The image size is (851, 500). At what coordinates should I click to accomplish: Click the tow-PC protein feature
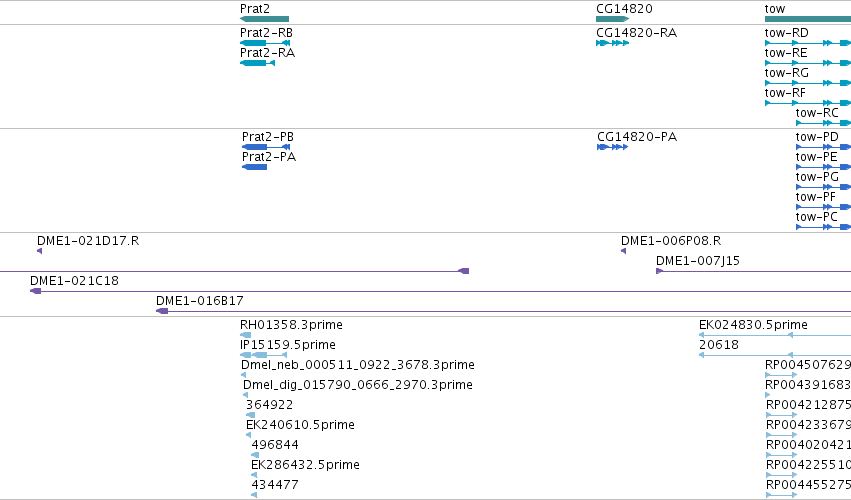823,227
